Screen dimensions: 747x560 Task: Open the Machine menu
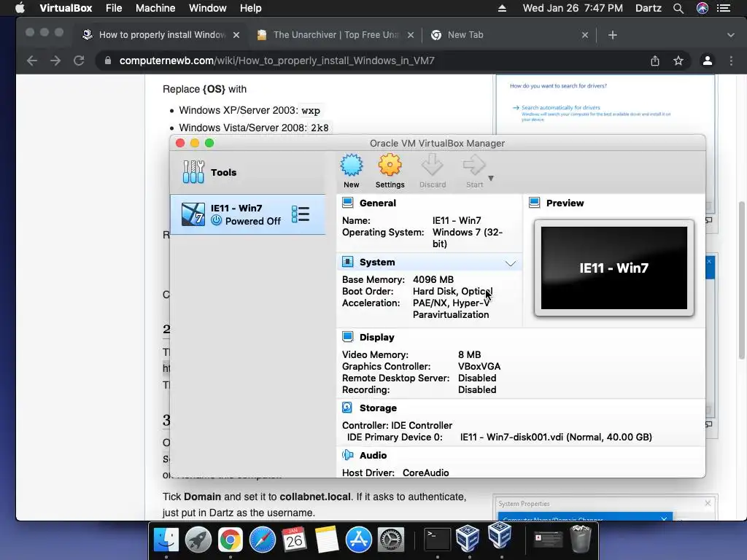coord(155,8)
